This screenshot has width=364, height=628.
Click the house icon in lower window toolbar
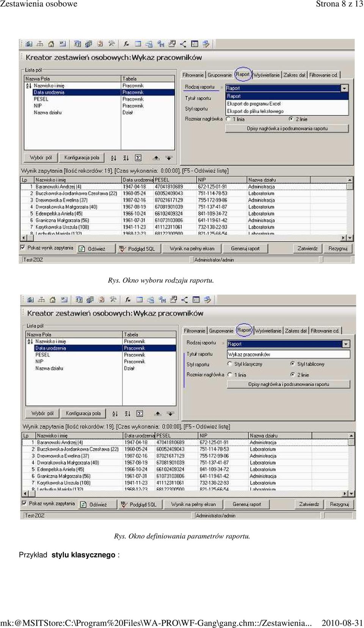pyautogui.click(x=53, y=300)
